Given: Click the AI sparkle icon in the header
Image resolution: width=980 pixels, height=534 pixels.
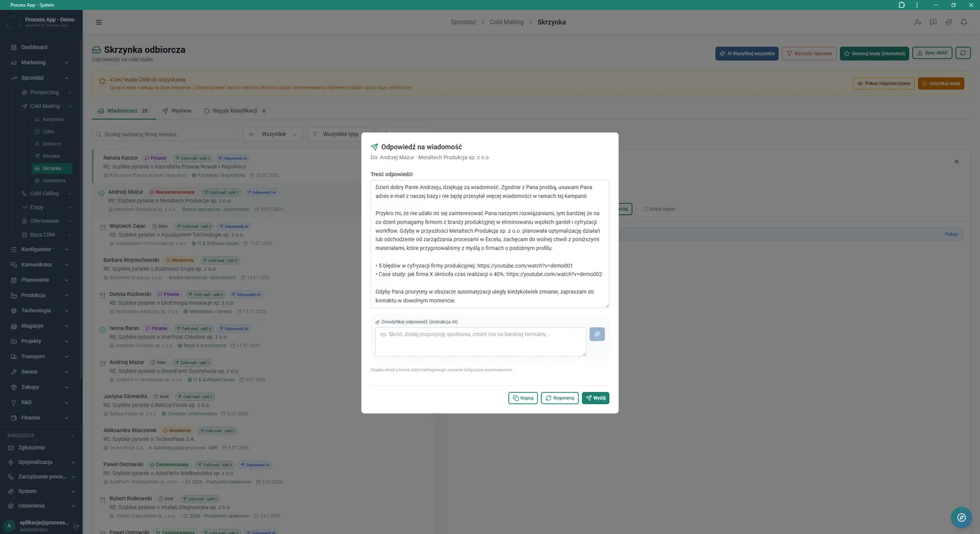Looking at the screenshot, I should click(x=948, y=22).
